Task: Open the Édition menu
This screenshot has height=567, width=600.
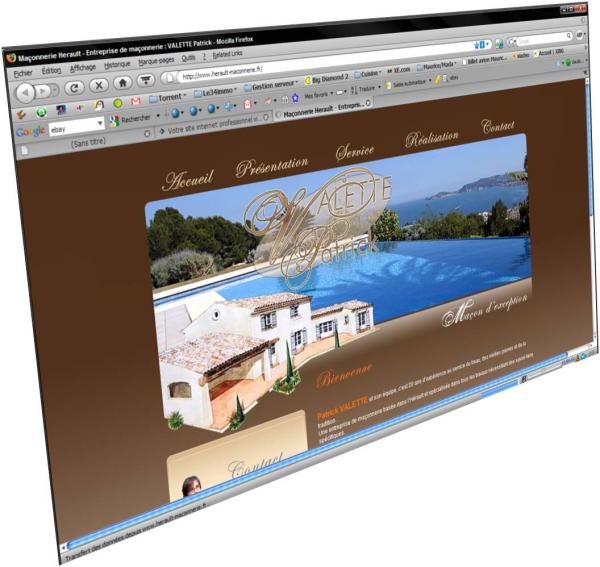Action: [51, 71]
